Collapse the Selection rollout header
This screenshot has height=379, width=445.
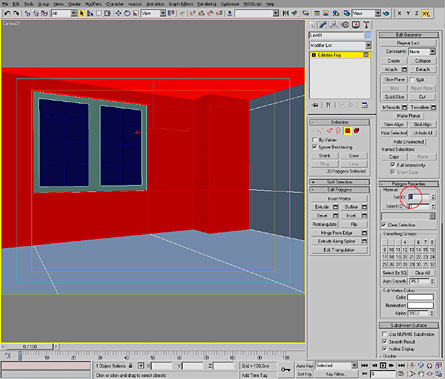pos(340,122)
